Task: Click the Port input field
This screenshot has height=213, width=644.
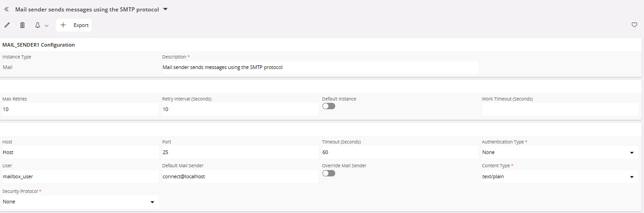Action: pos(240,152)
